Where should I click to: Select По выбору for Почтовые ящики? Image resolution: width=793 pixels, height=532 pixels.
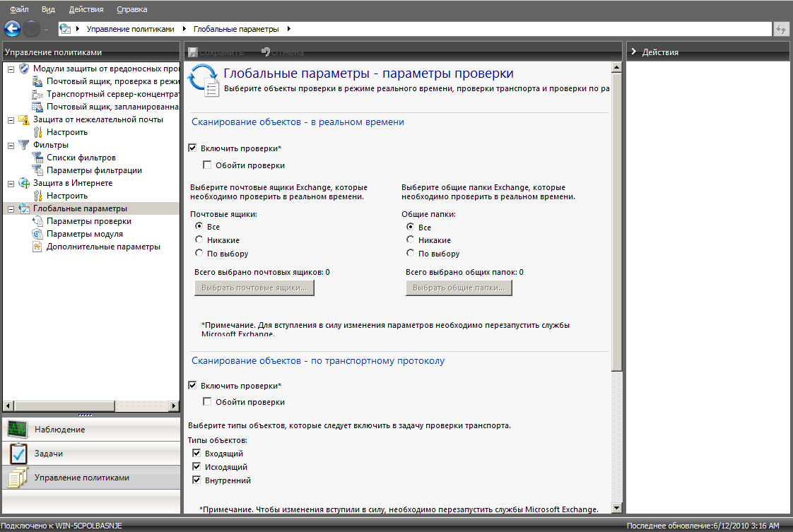click(x=199, y=253)
